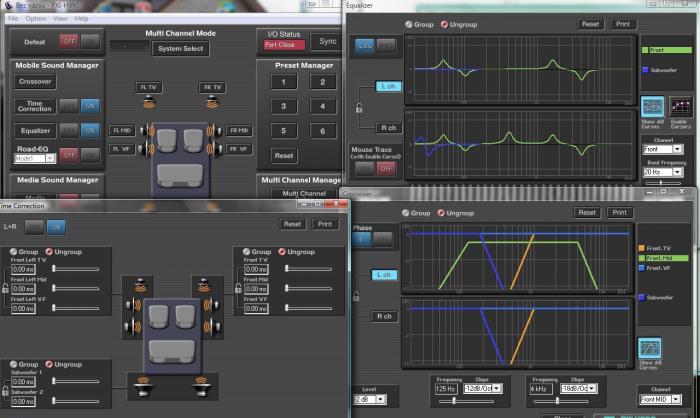Open the Equalizer Band Frequency dropdown
The height and width of the screenshot is (418, 700).
[x=667, y=172]
